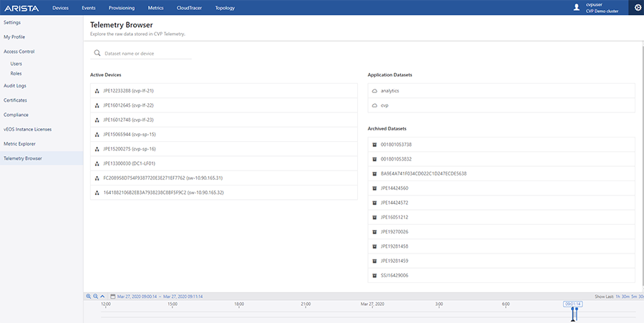
Task: Click archive icon for JPE19270026
Action: pos(374,232)
